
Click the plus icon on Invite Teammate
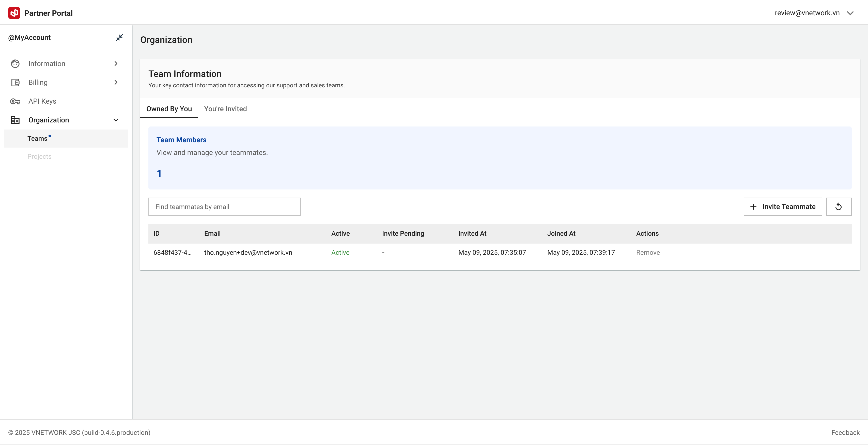(753, 206)
